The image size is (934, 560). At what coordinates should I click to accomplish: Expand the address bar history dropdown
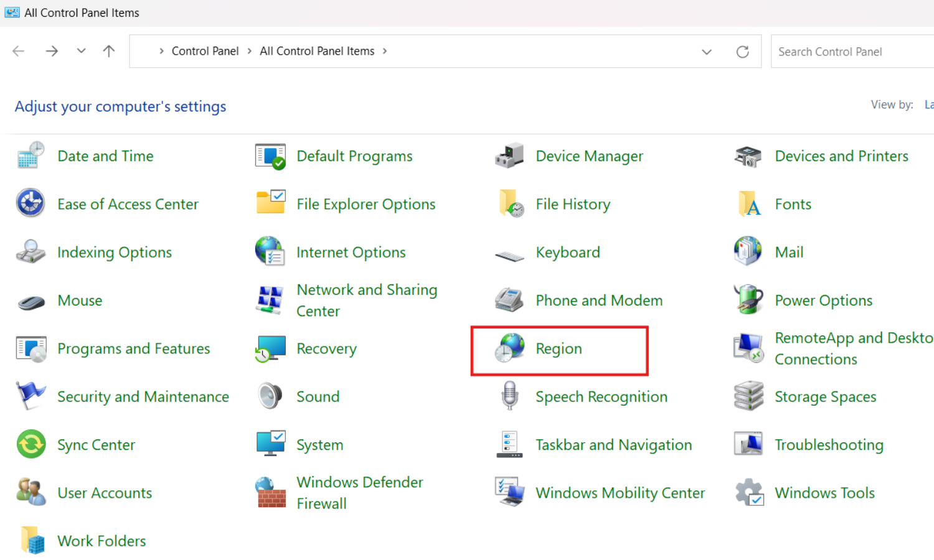click(x=707, y=52)
